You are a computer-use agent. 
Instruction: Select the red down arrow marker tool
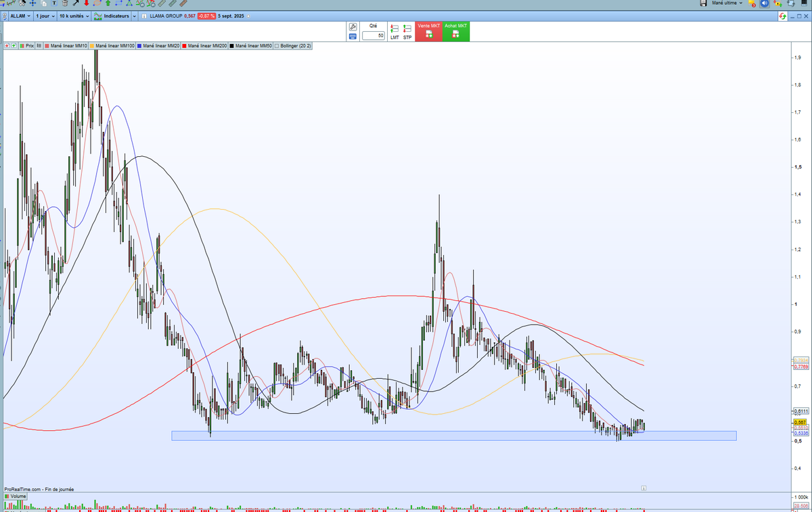(x=87, y=3)
